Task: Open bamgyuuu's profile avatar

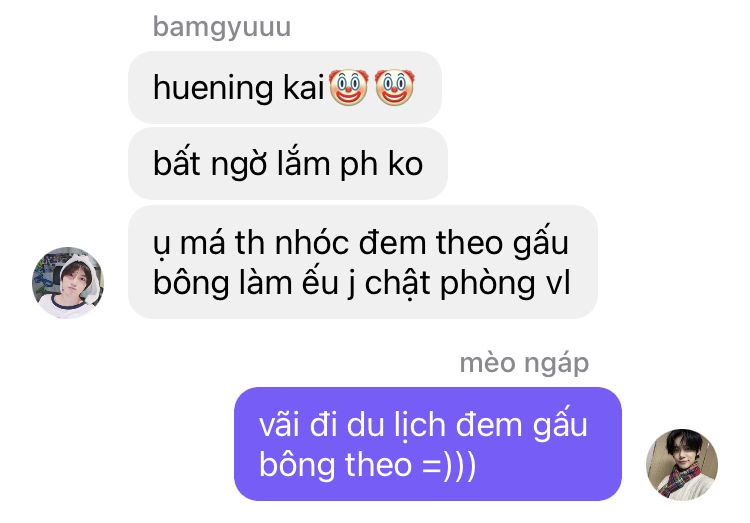Action: point(67,282)
